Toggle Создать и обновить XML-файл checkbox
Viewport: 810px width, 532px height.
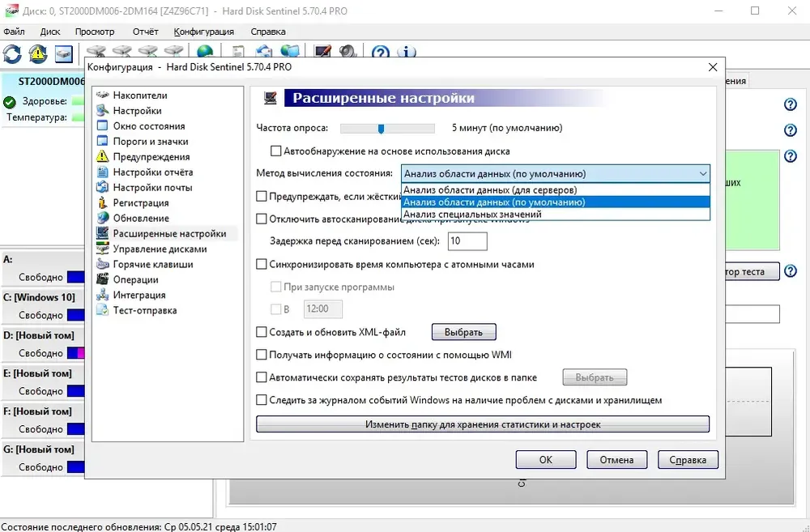point(262,332)
